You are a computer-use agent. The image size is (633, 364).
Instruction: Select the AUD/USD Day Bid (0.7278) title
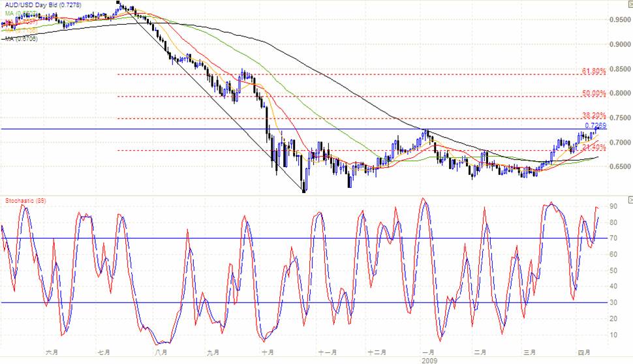43,5
